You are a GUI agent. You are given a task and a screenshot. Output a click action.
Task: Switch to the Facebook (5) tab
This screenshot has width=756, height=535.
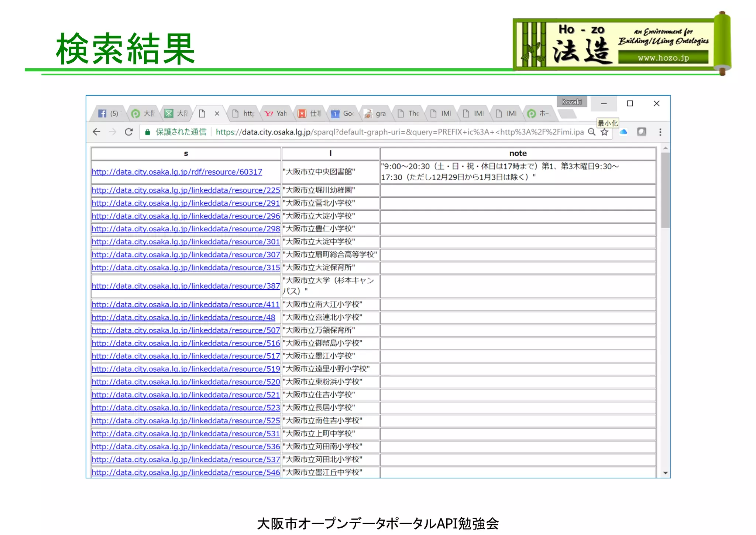coord(109,113)
